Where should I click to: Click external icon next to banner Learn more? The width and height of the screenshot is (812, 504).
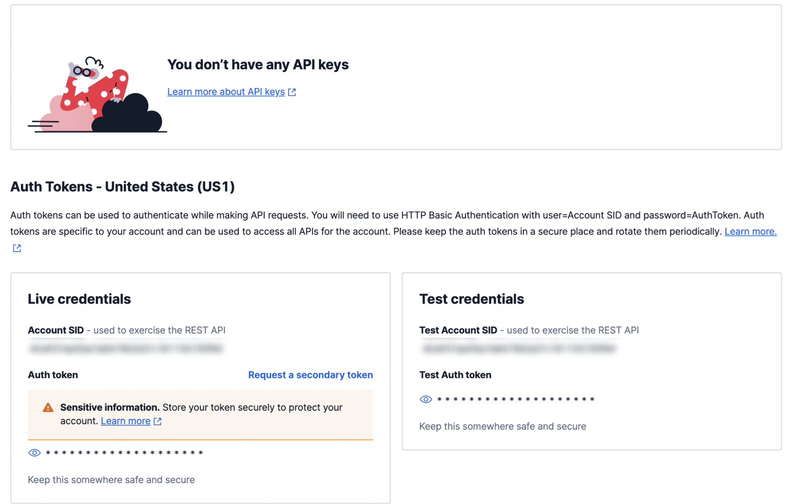click(157, 421)
